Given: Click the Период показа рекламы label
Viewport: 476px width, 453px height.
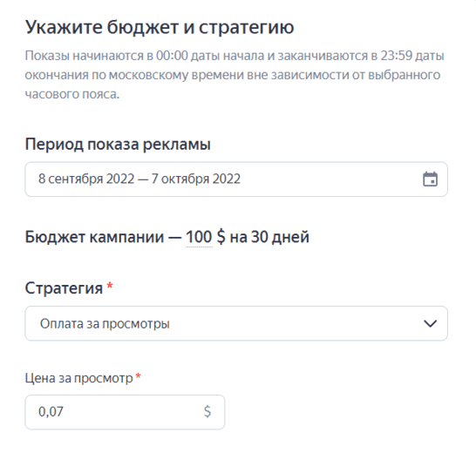Looking at the screenshot, I should pyautogui.click(x=118, y=144).
